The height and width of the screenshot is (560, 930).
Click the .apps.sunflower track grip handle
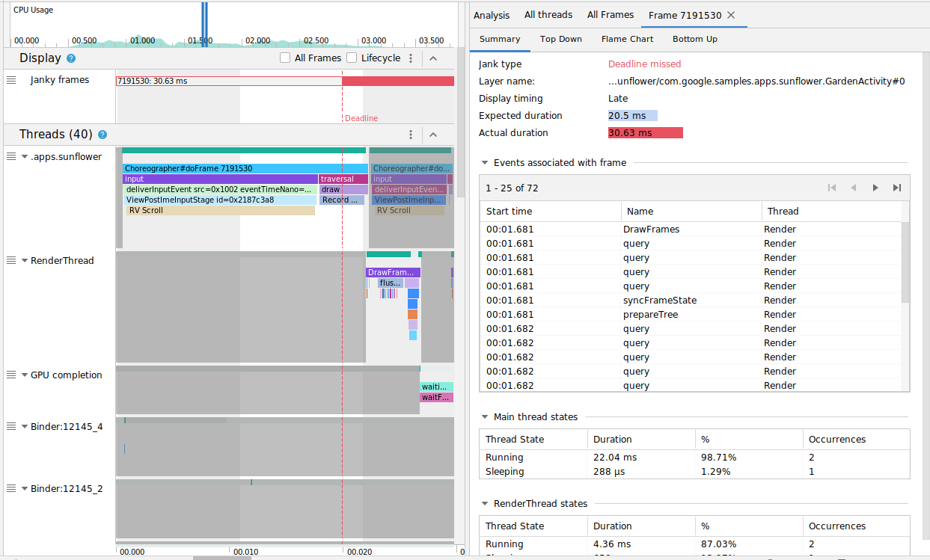pyautogui.click(x=10, y=156)
